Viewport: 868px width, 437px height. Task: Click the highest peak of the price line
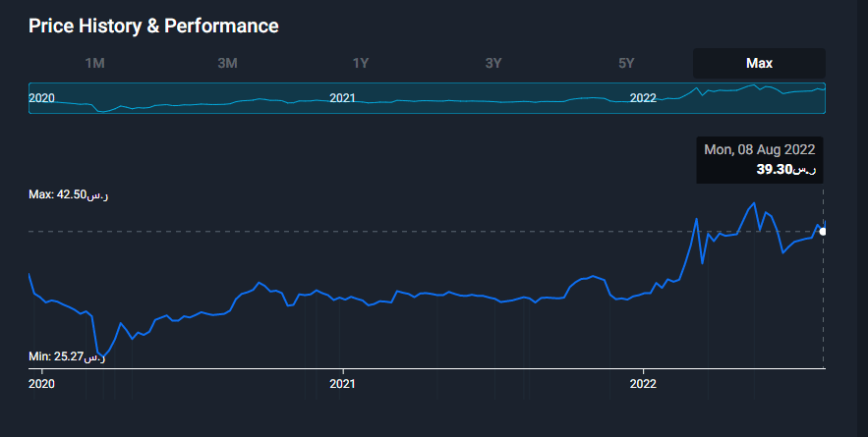pyautogui.click(x=754, y=203)
